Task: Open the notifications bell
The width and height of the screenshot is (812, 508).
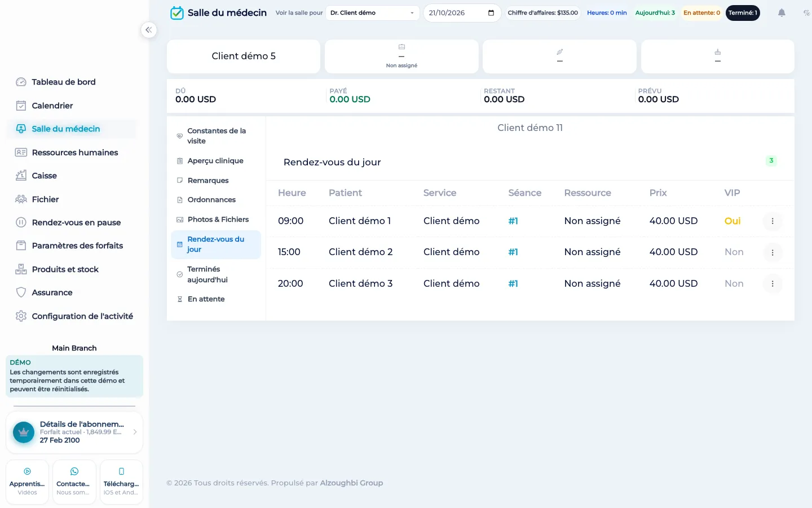Action: point(782,12)
